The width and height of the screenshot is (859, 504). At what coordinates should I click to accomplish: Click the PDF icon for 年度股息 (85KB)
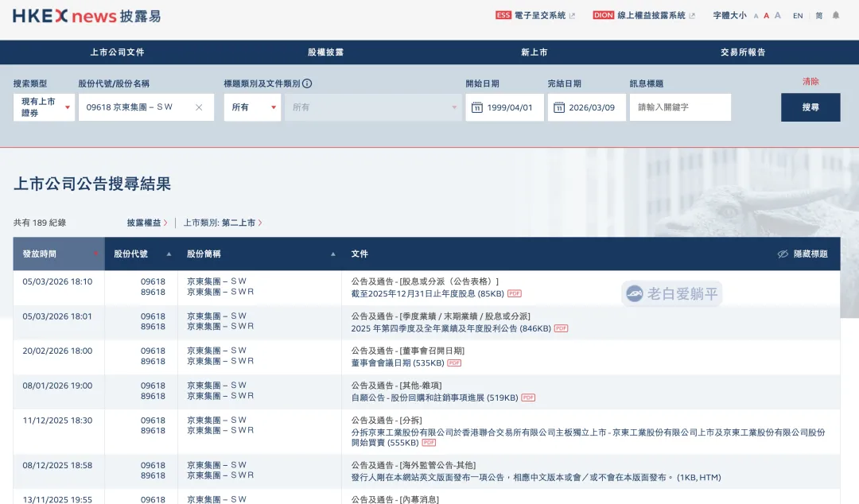(x=515, y=293)
